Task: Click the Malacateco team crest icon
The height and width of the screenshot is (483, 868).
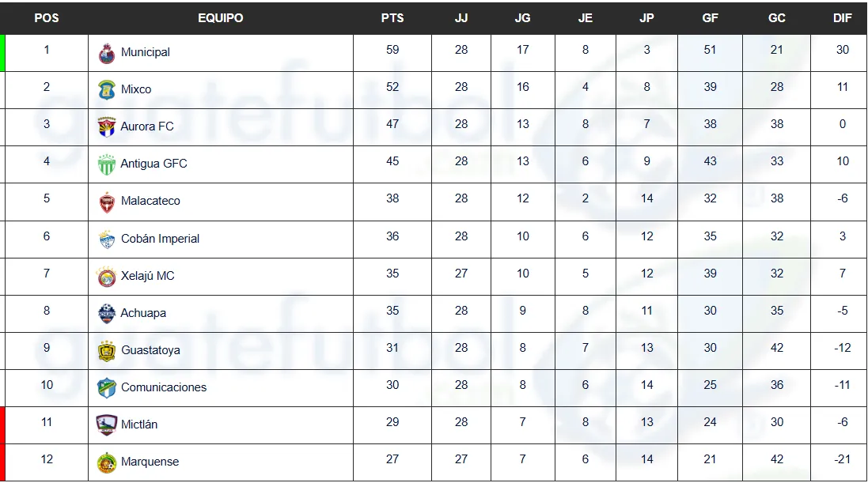Action: click(107, 202)
